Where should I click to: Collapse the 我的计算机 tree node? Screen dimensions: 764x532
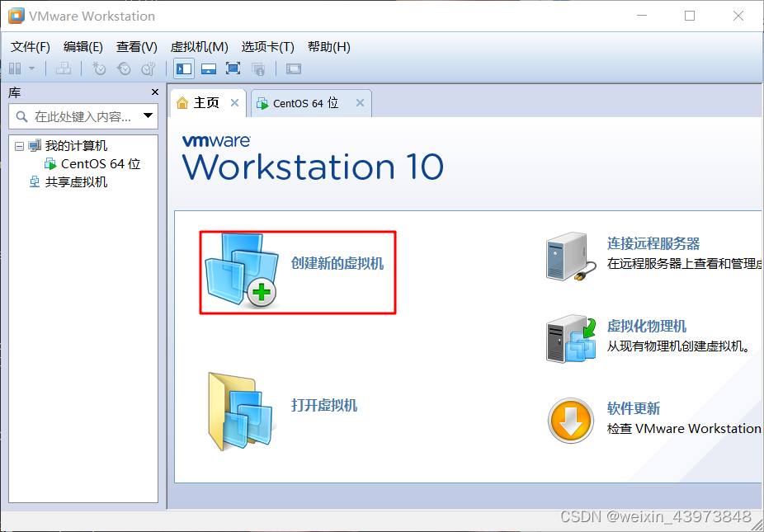coord(19,146)
